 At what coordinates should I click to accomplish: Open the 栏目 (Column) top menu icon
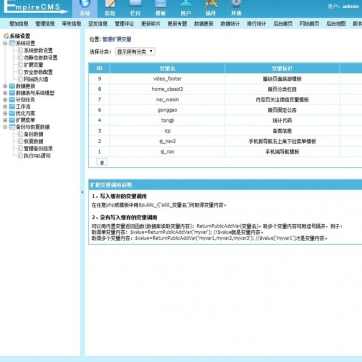tap(135, 8)
